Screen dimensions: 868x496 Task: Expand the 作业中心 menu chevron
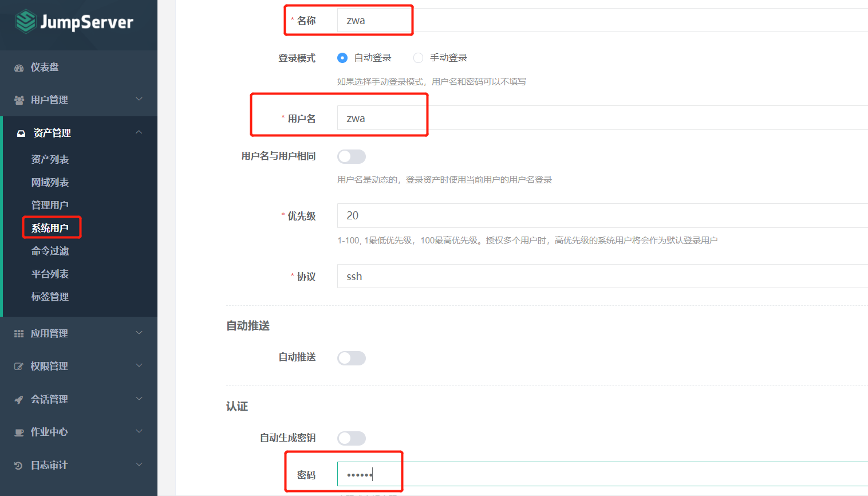point(139,431)
